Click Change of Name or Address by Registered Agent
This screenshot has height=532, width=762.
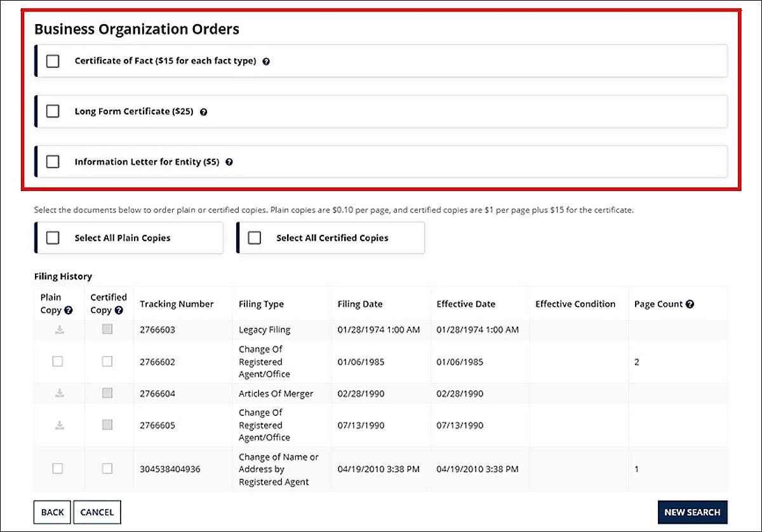(279, 469)
